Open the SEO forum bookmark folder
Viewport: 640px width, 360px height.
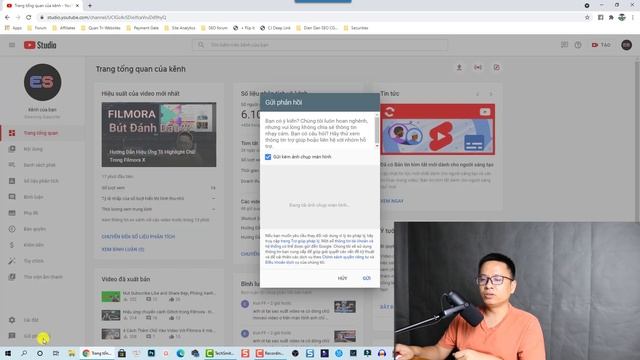coord(214,28)
